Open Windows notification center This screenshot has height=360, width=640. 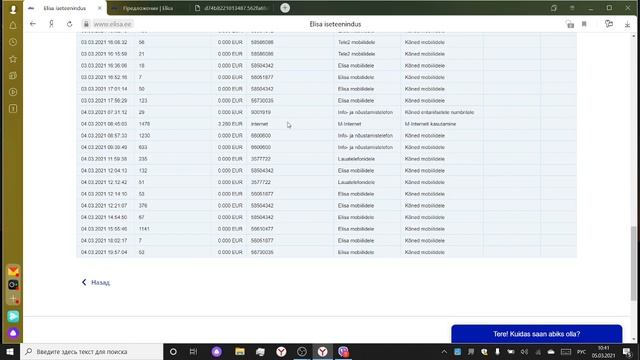627,351
